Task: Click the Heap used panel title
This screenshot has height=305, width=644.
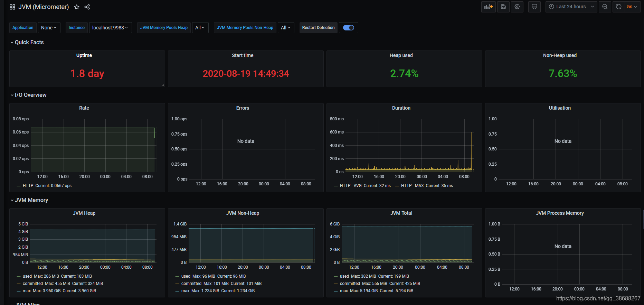Action: pyautogui.click(x=401, y=55)
